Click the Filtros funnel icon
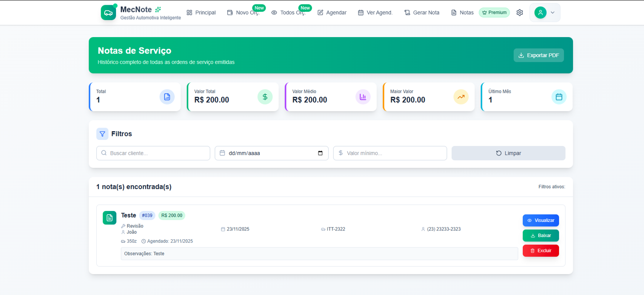Image resolution: width=644 pixels, height=295 pixels. point(102,134)
